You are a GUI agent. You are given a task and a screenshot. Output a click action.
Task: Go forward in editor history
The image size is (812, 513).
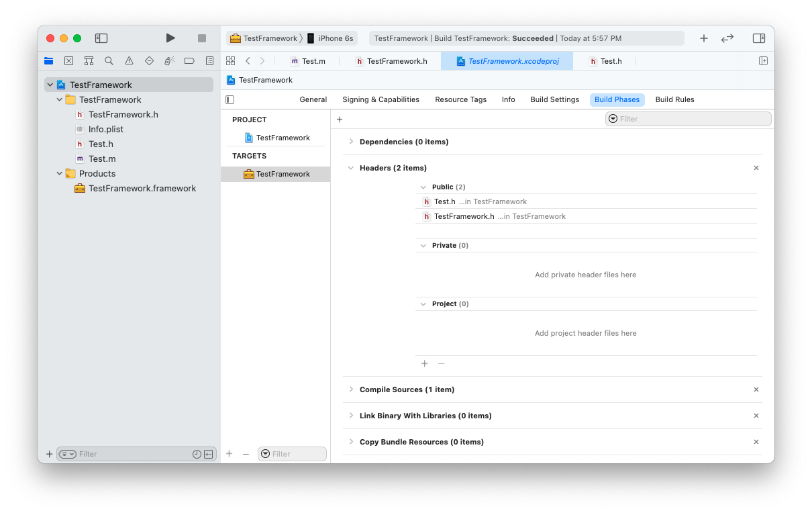pyautogui.click(x=262, y=60)
